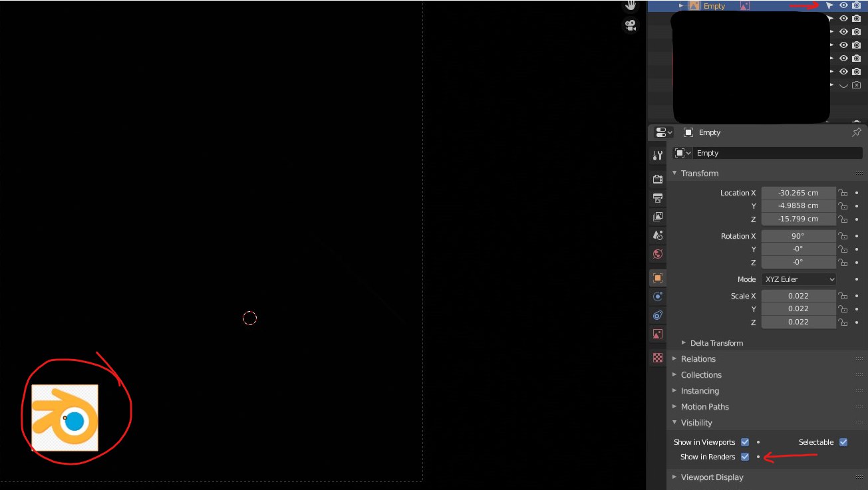
Task: Open the Tool properties tab
Action: coord(658,156)
